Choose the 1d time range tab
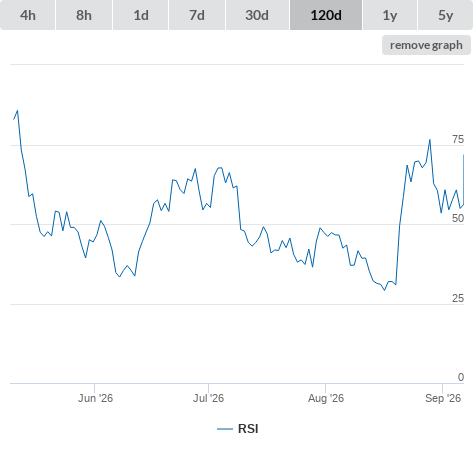 coord(141,15)
